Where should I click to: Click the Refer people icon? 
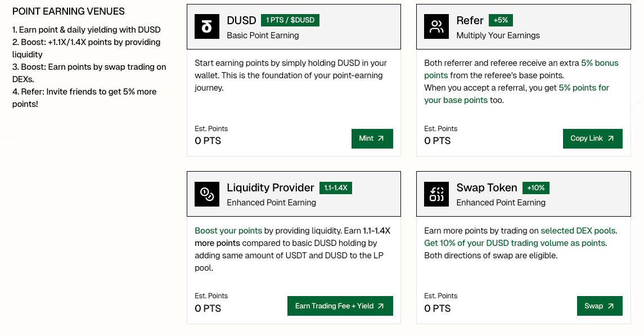pyautogui.click(x=436, y=26)
